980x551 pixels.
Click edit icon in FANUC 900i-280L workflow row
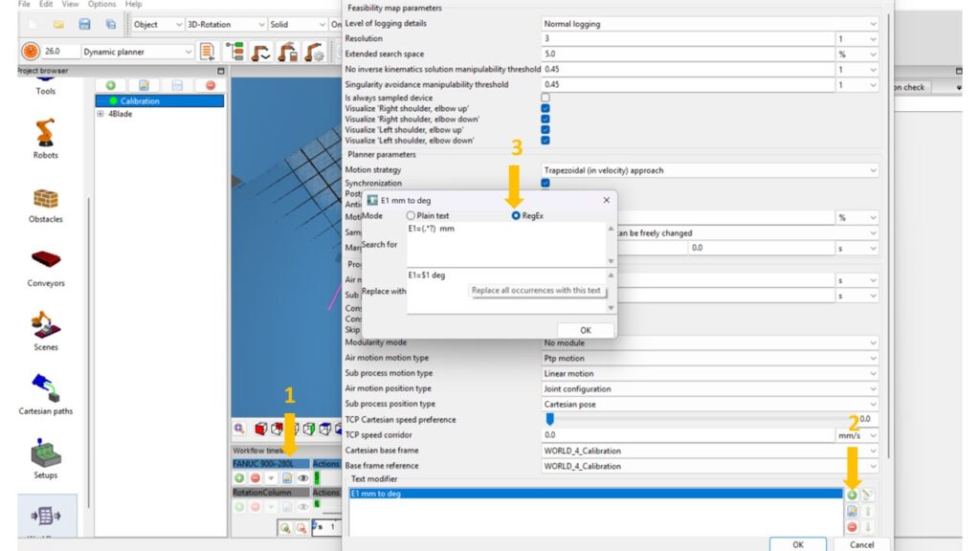tap(287, 478)
